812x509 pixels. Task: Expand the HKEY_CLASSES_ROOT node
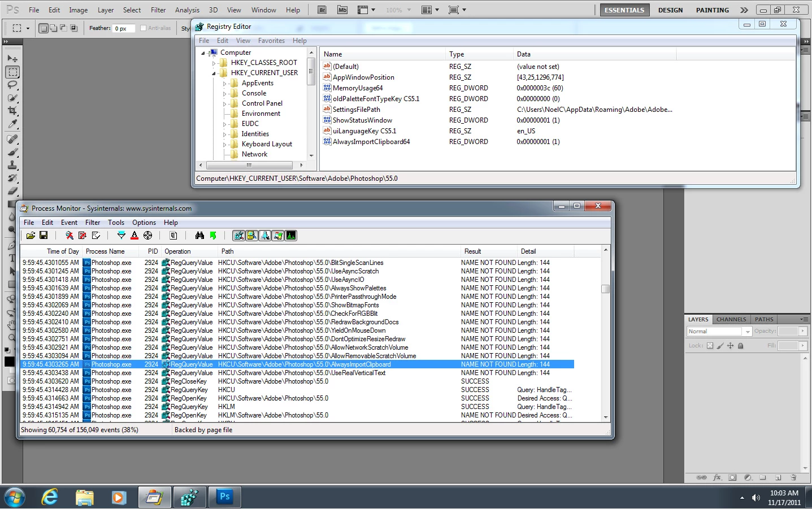pos(214,63)
